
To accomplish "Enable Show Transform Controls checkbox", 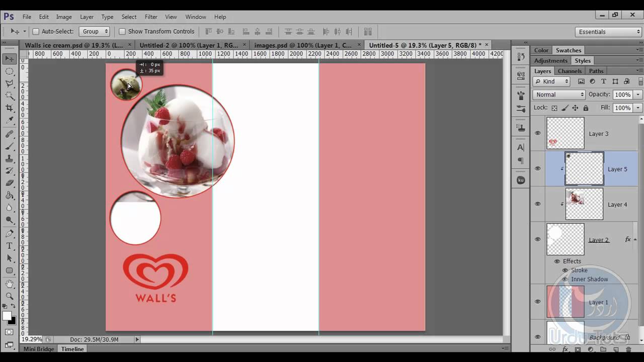I will tap(122, 32).
